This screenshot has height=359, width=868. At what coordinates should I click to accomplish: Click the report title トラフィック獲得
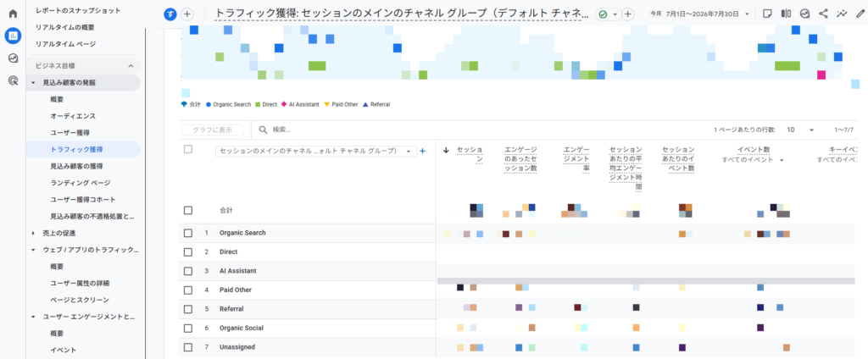coord(401,14)
